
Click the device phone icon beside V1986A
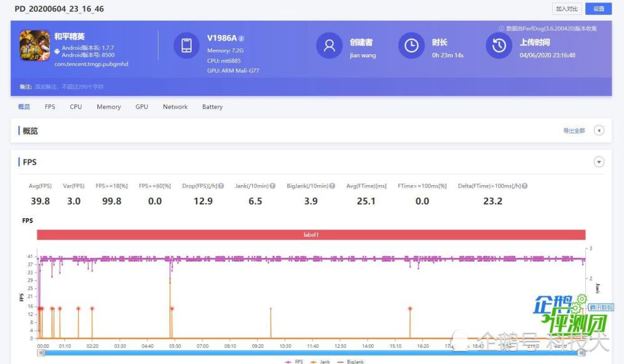pyautogui.click(x=186, y=45)
